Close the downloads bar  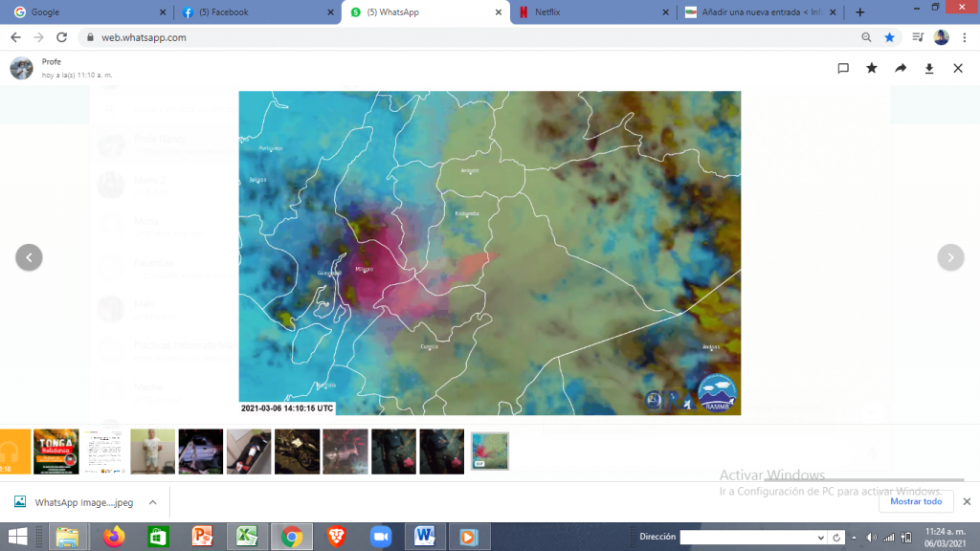pos(967,501)
